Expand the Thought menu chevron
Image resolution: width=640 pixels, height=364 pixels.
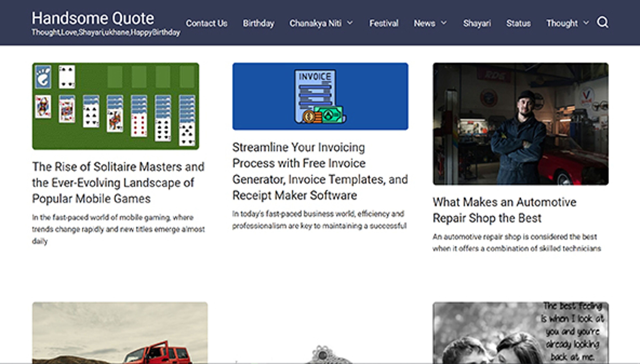(586, 23)
